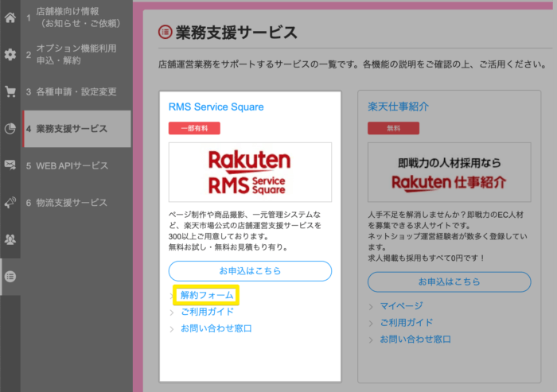
Task: Click the Rakuten 仕事紹介 banner image
Action: 450,173
